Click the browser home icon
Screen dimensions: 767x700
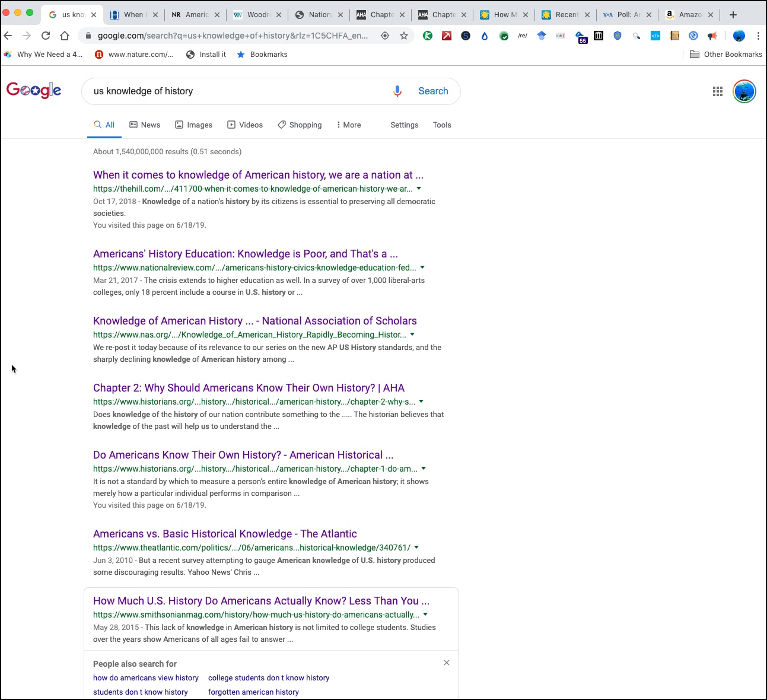[x=64, y=36]
